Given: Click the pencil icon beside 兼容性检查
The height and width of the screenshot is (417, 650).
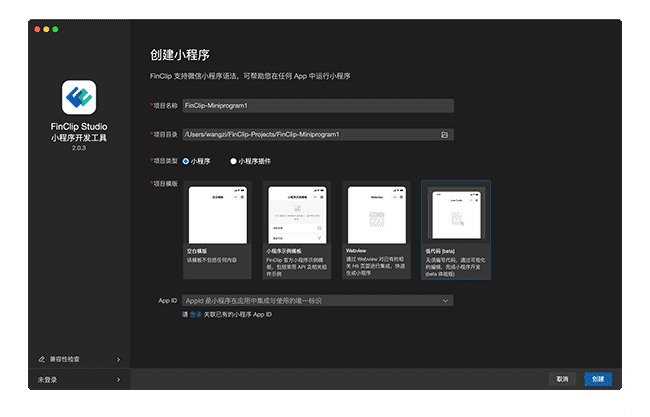Looking at the screenshot, I should [x=41, y=359].
